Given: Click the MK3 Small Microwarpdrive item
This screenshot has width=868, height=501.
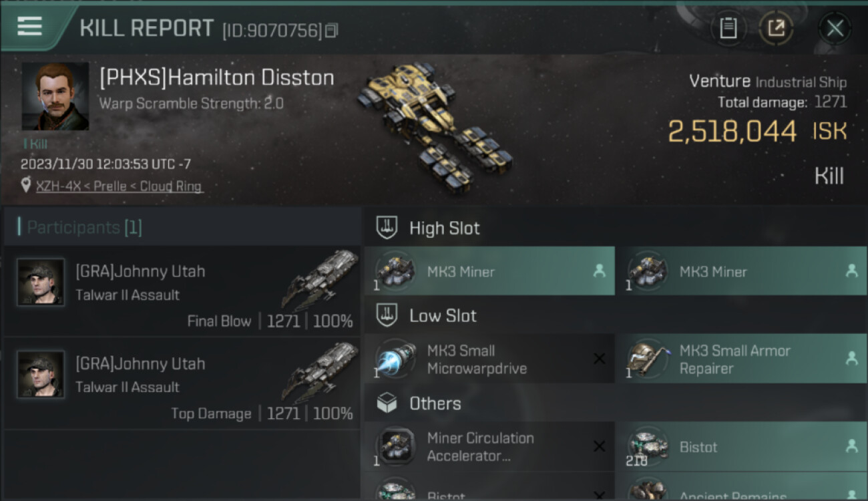Looking at the screenshot, I should 489,359.
